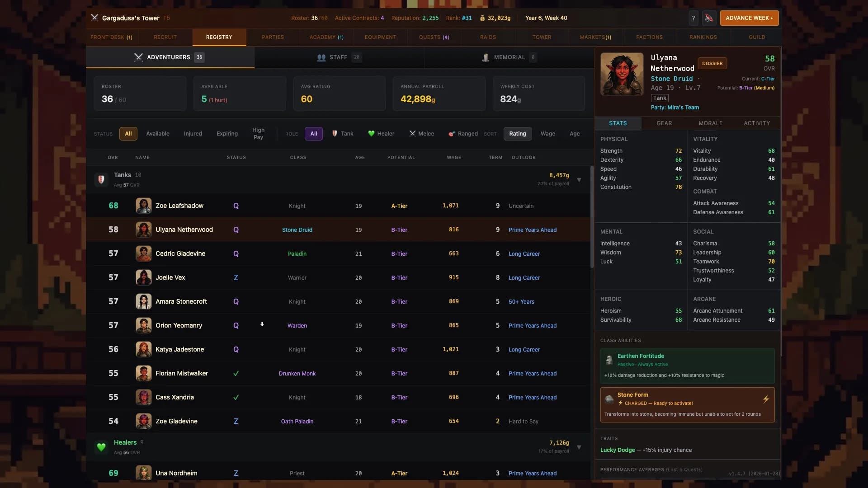Viewport: 868px width, 488px height.
Task: Filter status by Expiring contracts
Action: [x=227, y=134]
